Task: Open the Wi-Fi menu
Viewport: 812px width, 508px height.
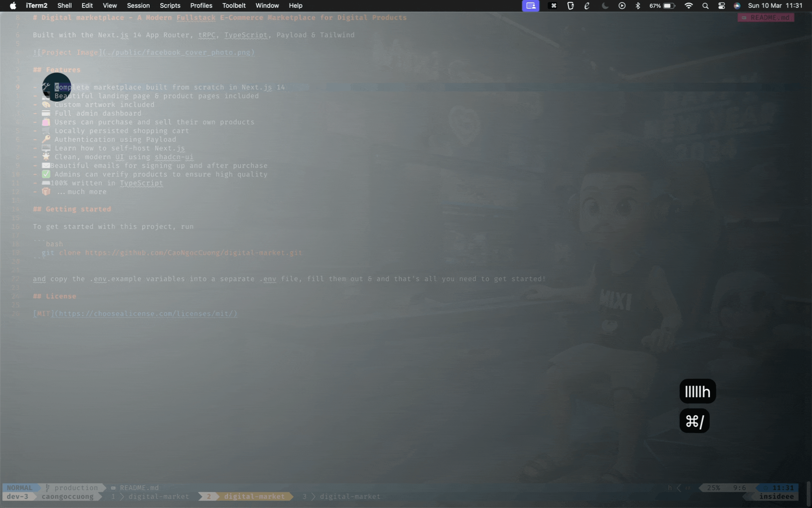Action: 689,6
